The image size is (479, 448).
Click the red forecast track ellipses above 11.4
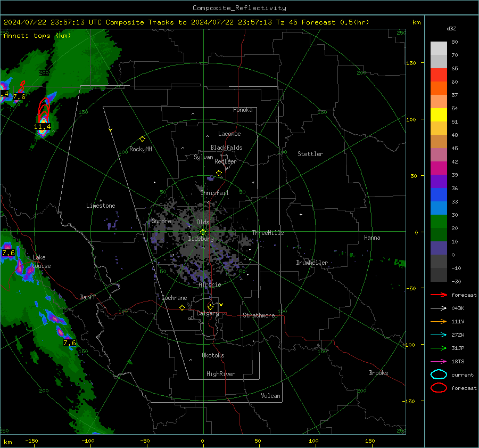(44, 110)
